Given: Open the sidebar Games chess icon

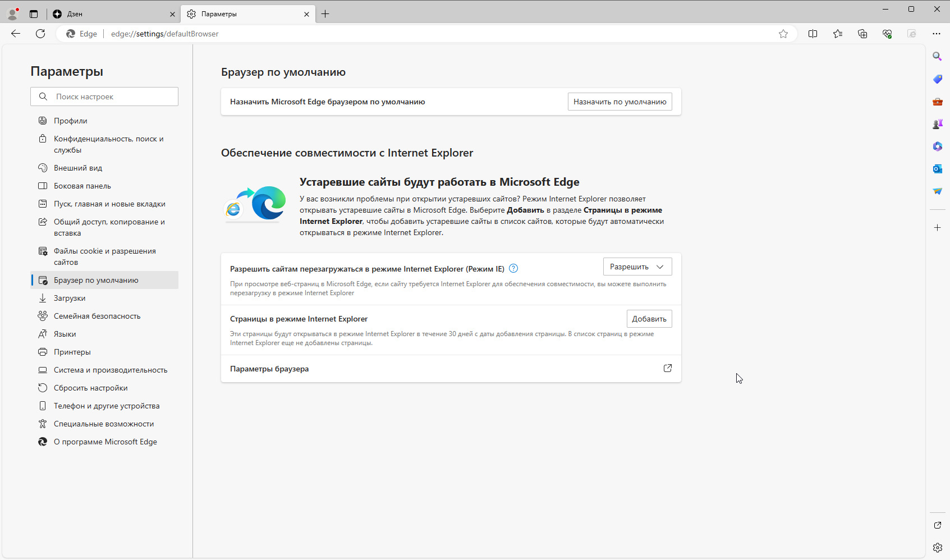Looking at the screenshot, I should [x=937, y=124].
